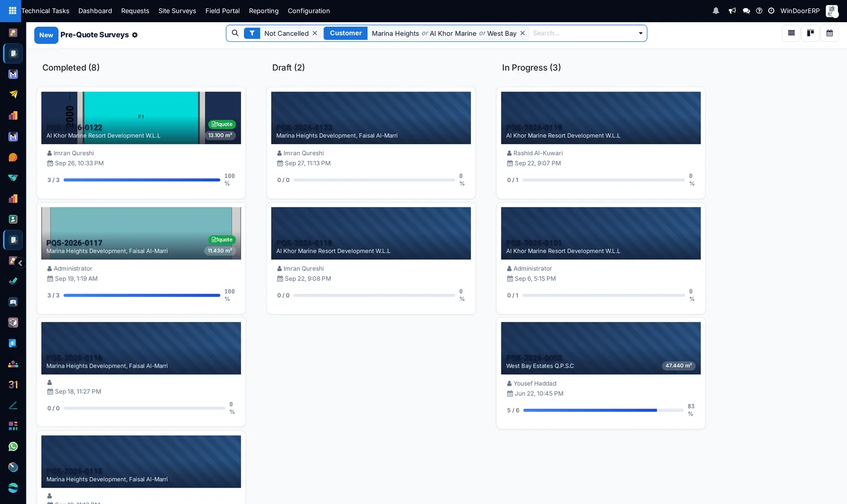Open the apps grid menu

[12, 11]
